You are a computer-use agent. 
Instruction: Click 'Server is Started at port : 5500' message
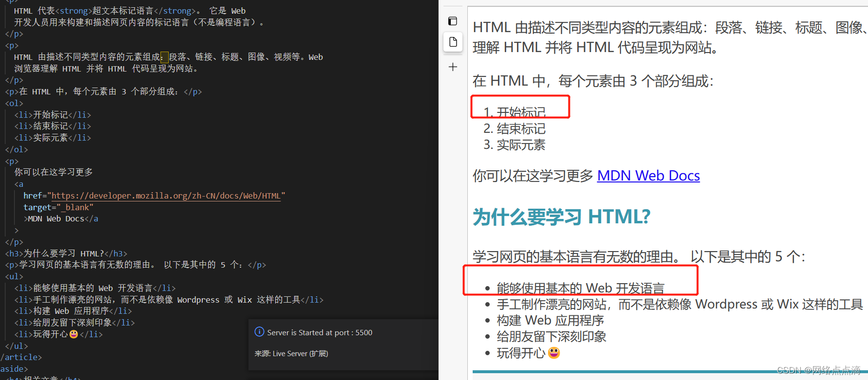pos(319,333)
